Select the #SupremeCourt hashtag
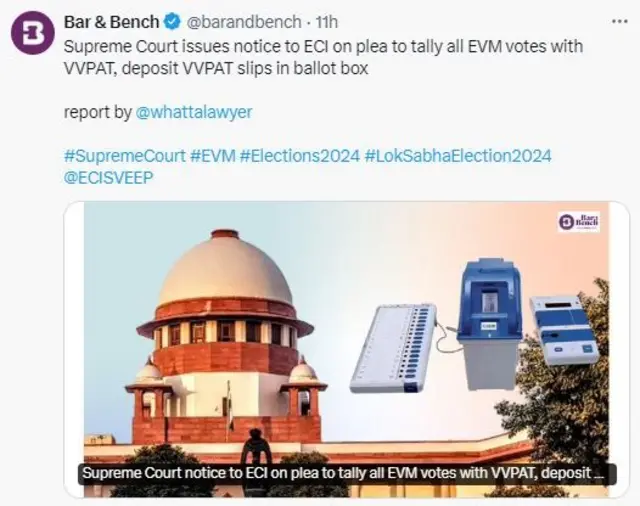640x506 pixels. (124, 157)
